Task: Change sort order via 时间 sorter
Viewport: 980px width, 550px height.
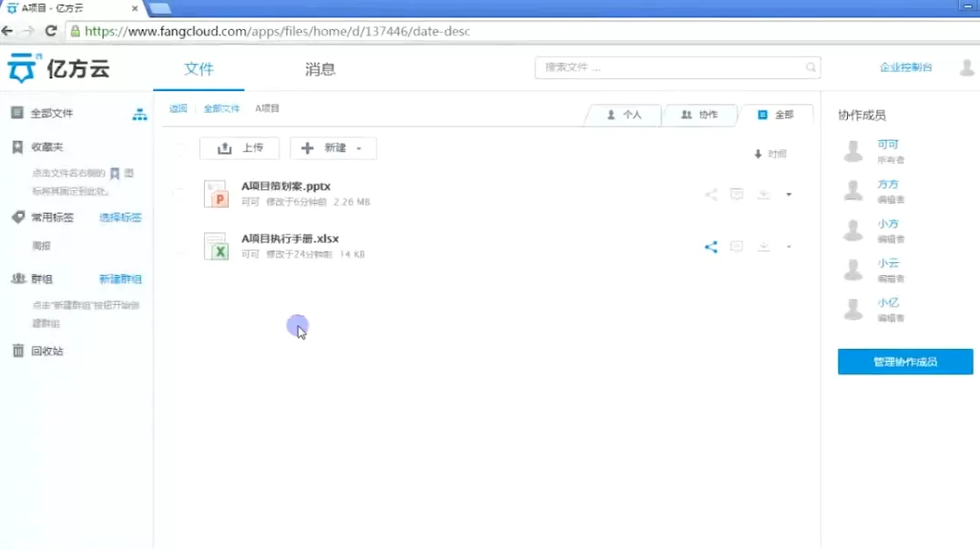Action: [x=771, y=154]
